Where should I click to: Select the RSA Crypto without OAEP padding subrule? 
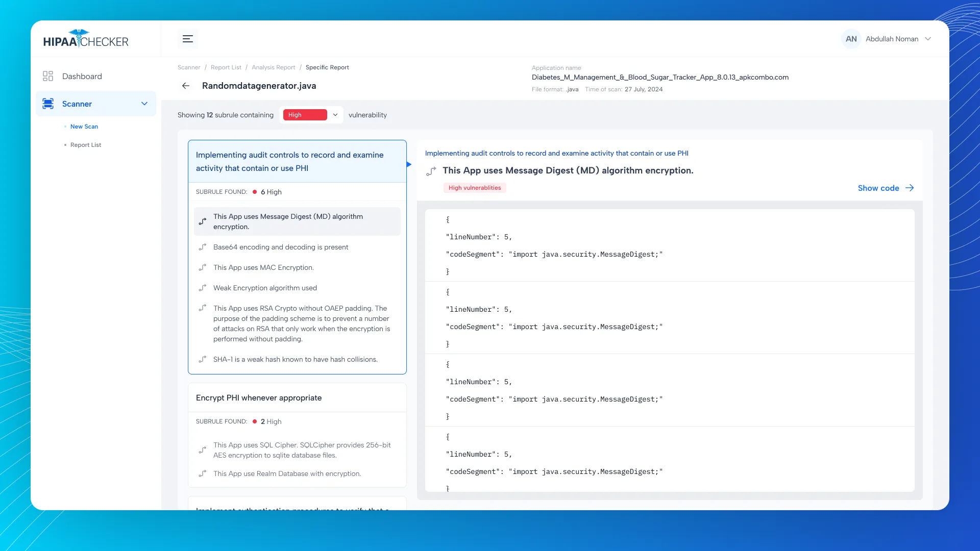[302, 323]
